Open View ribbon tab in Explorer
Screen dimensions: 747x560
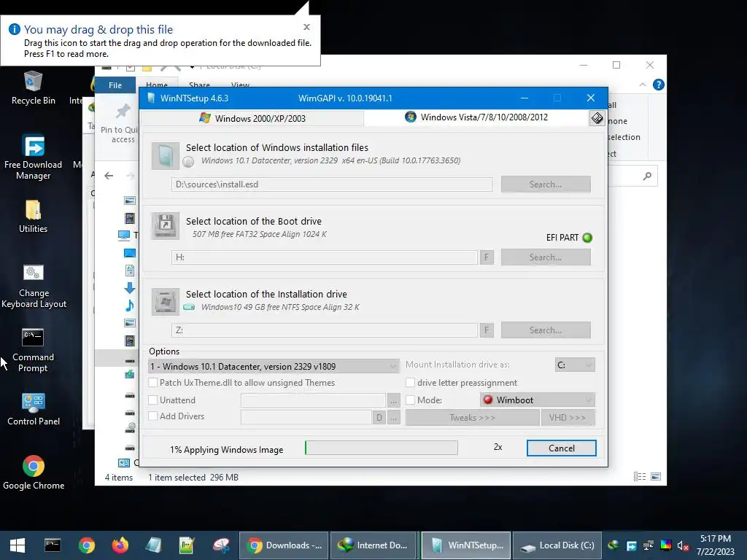(240, 85)
